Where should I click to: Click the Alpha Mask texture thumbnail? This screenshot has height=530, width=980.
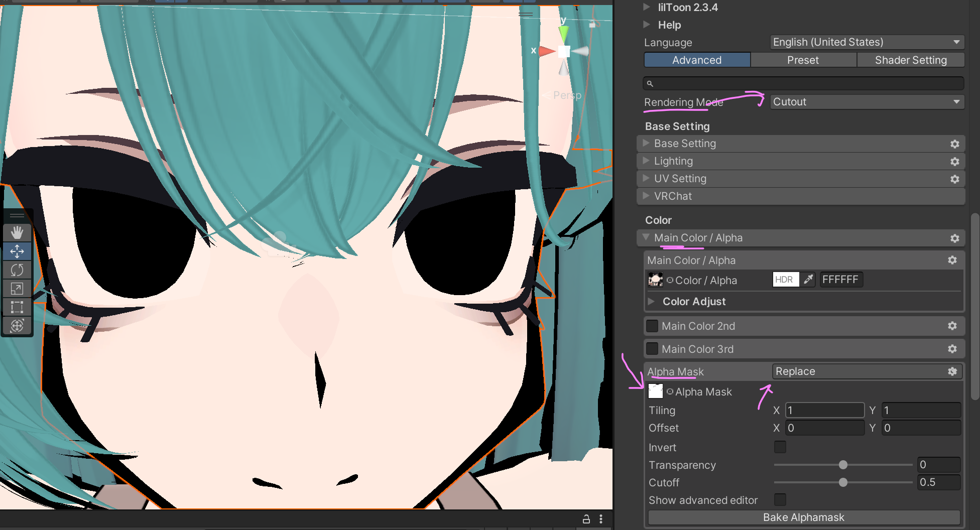(655, 391)
